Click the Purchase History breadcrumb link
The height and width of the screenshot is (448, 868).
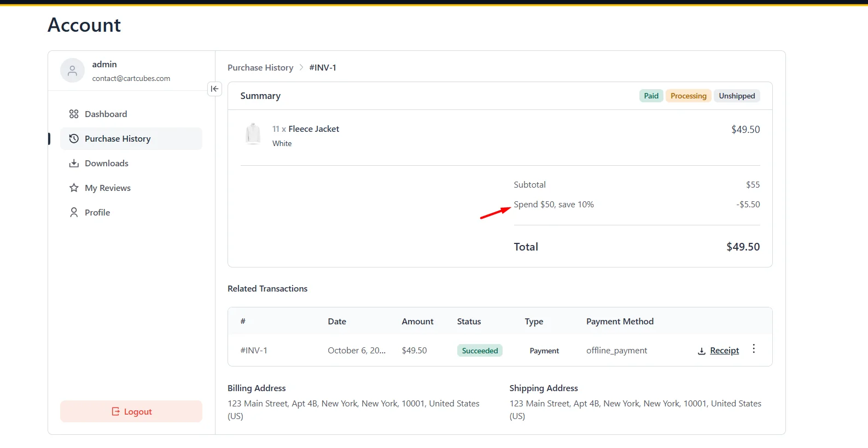coord(260,67)
